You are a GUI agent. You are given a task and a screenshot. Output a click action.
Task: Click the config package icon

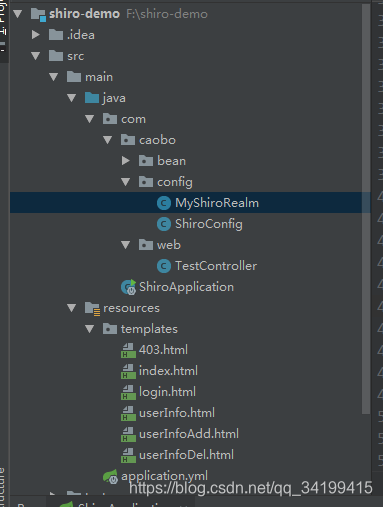tap(146, 182)
